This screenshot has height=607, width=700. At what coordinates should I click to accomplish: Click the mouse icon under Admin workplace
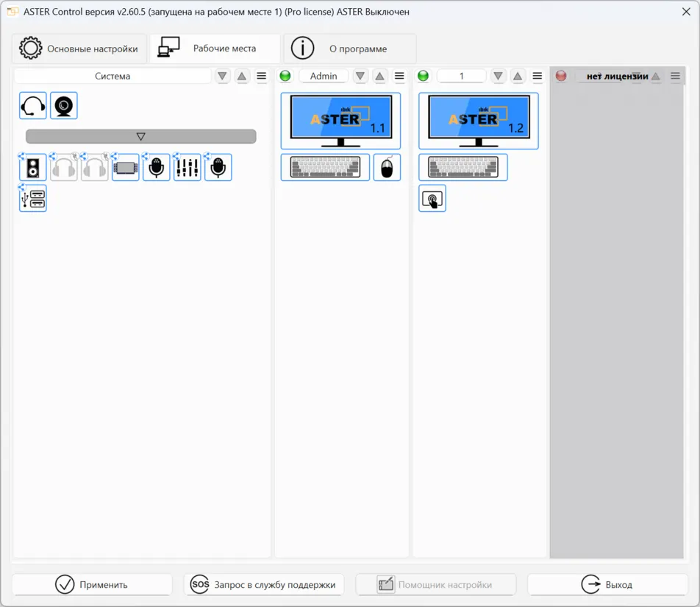pyautogui.click(x=387, y=167)
